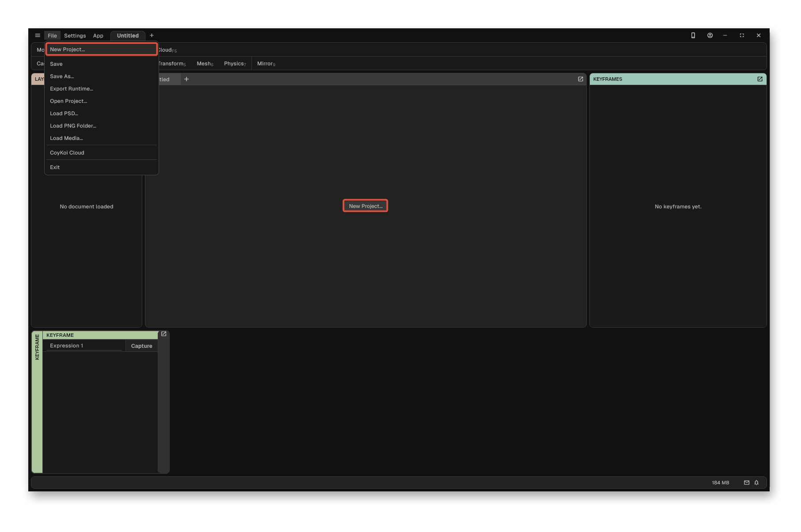Screen dimensions: 801x532
Task: Click the vertical KEYFRAME side tab
Action: pos(37,402)
